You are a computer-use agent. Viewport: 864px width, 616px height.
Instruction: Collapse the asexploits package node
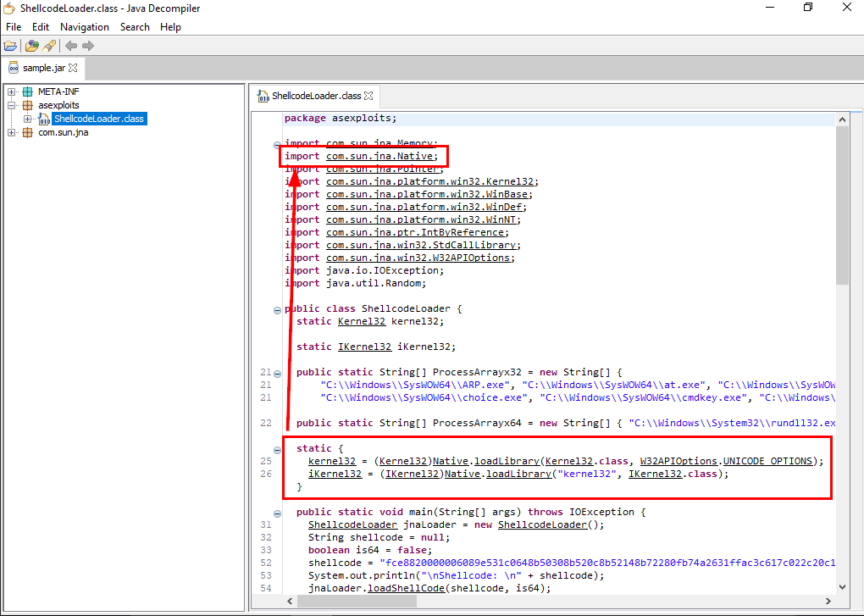pyautogui.click(x=12, y=105)
